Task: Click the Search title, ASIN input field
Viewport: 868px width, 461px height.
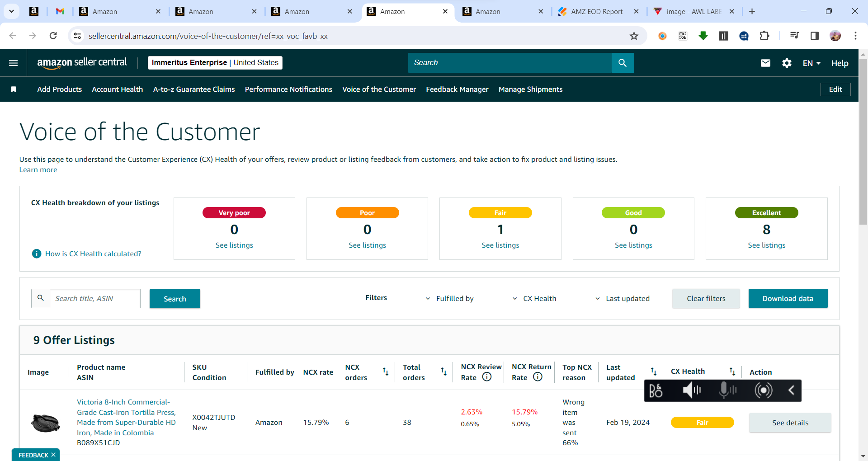Action: pyautogui.click(x=95, y=299)
